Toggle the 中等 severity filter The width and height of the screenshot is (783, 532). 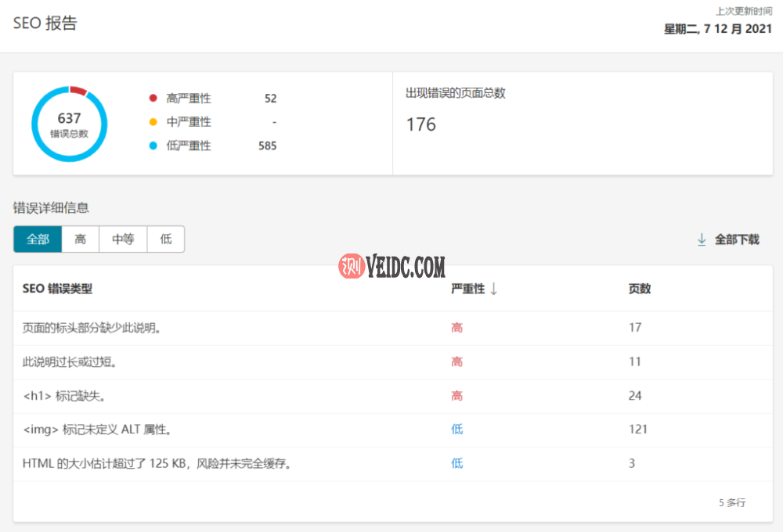click(122, 239)
